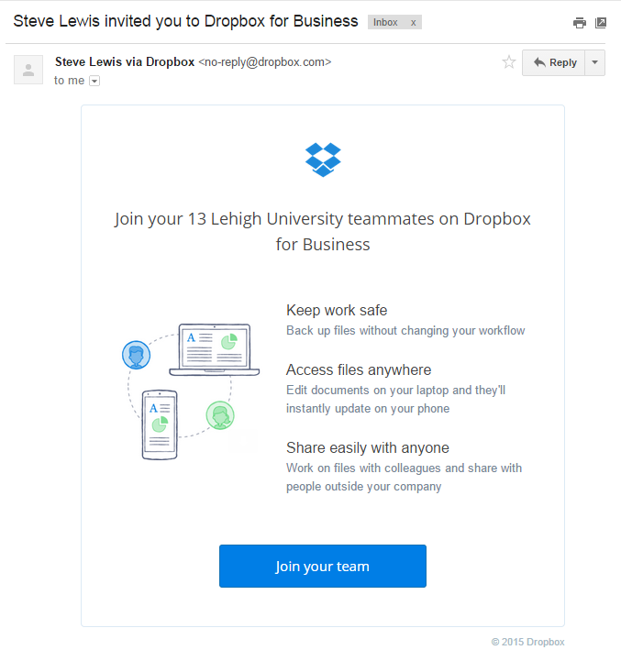The image size is (621, 672).
Task: Remove the Inbox label with x
Action: pyautogui.click(x=413, y=22)
